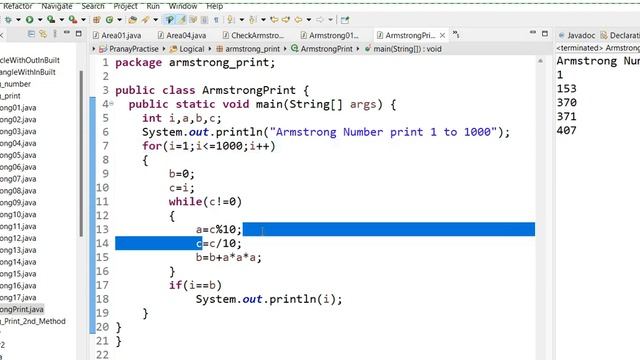Click the Search flashlight toolbar icon
Image resolution: width=640 pixels, height=360 pixels.
[x=145, y=20]
